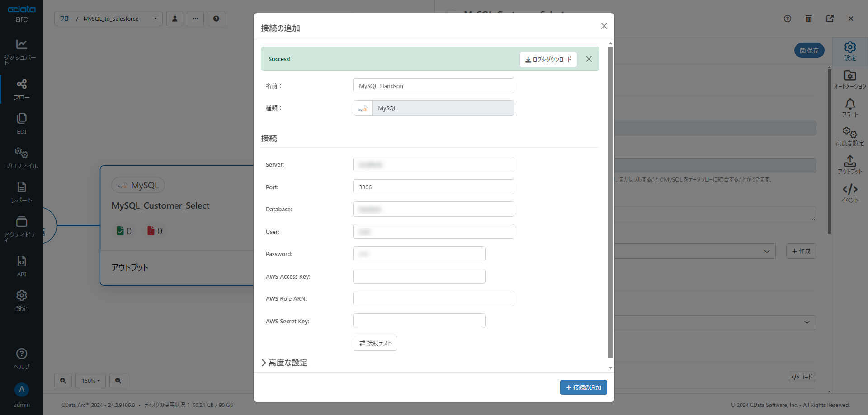Switch to the Alerts tab

click(850, 108)
